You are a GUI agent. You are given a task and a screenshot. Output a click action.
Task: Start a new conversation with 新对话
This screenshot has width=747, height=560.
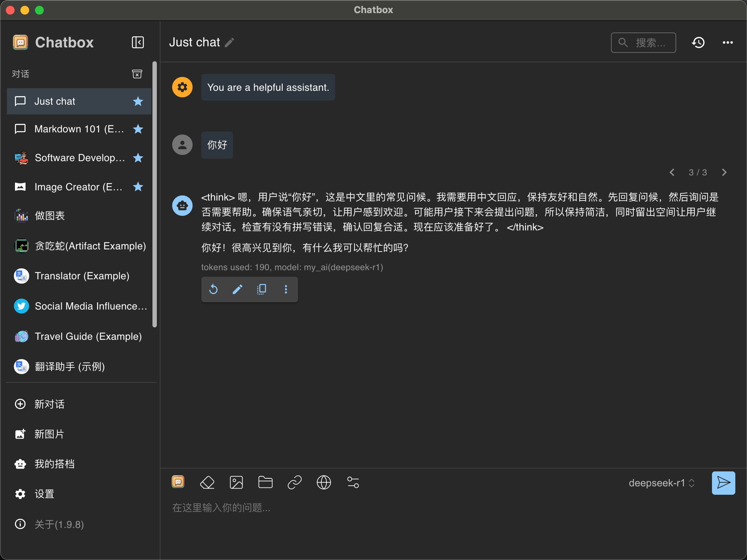[x=49, y=404]
